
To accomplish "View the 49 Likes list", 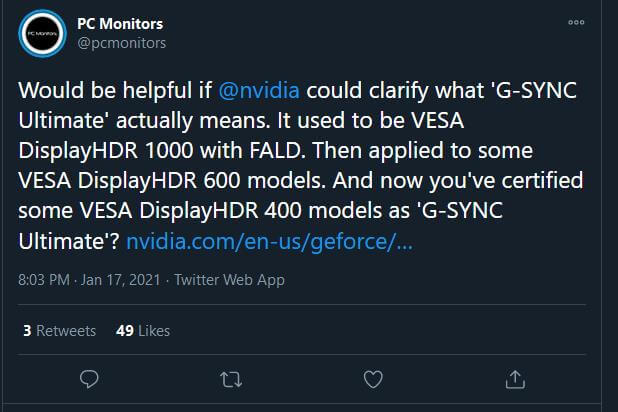I will (143, 330).
